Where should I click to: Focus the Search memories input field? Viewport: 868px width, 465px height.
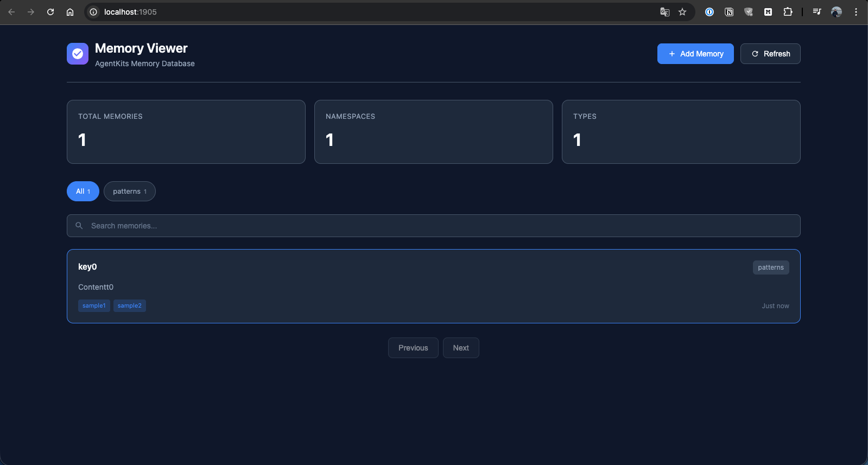point(433,226)
